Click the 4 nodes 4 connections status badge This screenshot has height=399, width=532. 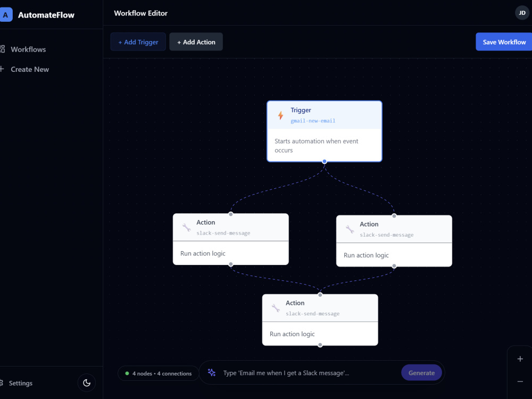pyautogui.click(x=158, y=373)
